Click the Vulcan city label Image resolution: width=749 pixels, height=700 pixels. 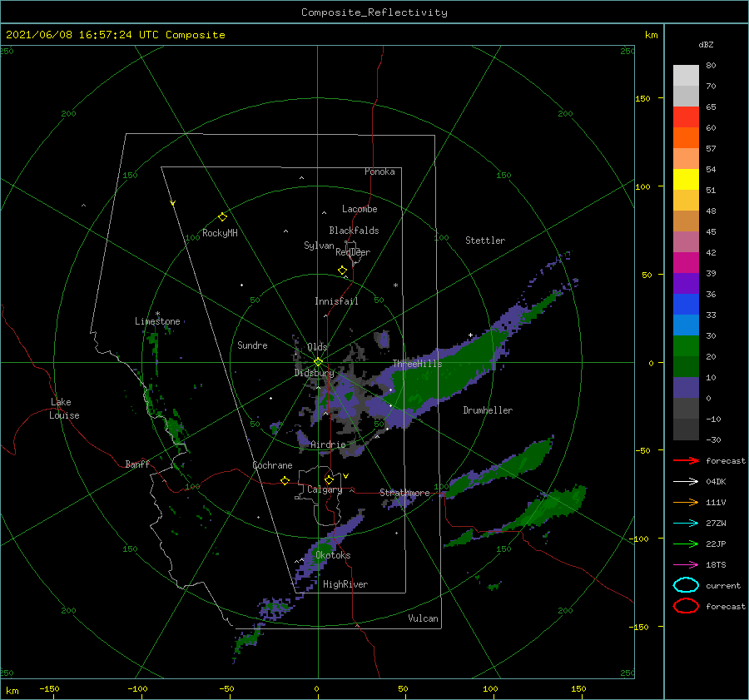424,618
